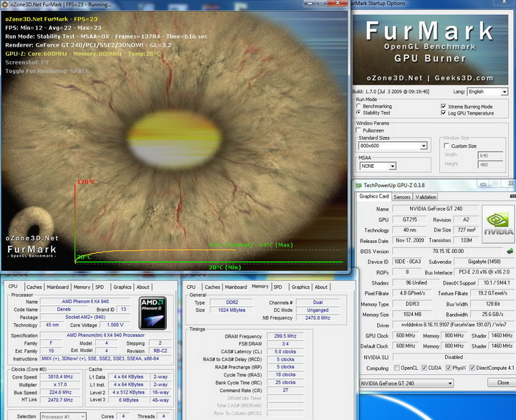Switch to GPU-Z Graphics Card tab
This screenshot has height=420, width=516.
(x=374, y=196)
